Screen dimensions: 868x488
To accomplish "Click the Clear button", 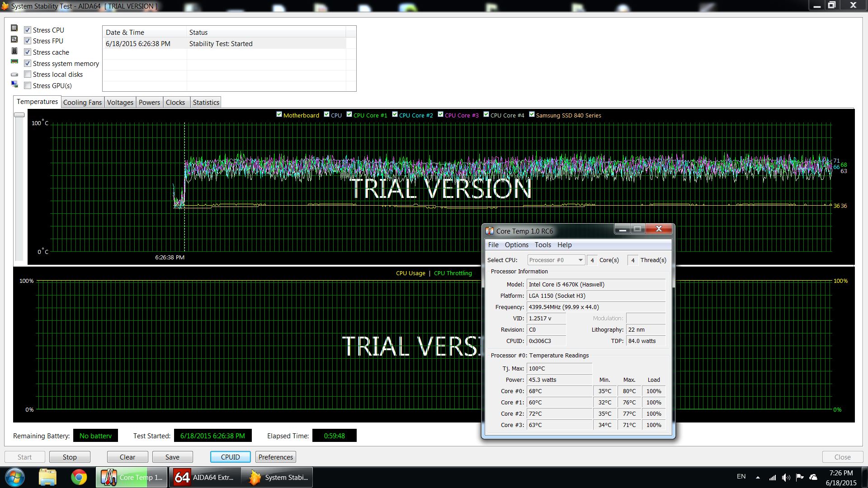I will pos(127,457).
